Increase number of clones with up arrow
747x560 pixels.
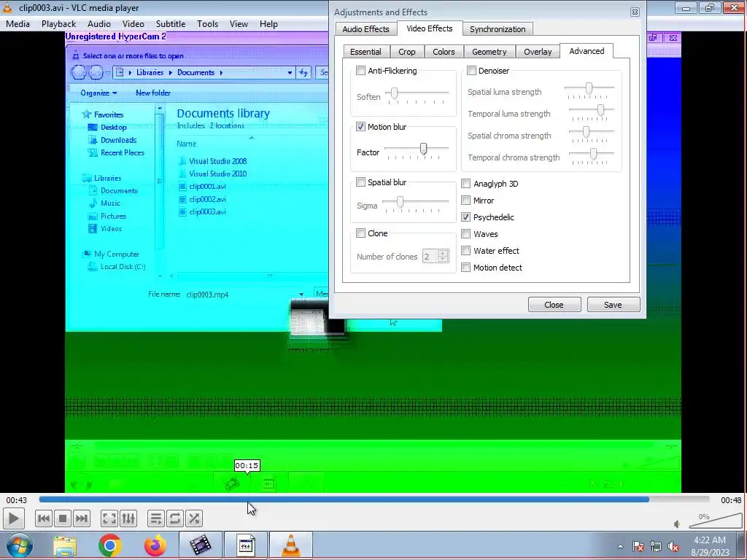click(443, 253)
